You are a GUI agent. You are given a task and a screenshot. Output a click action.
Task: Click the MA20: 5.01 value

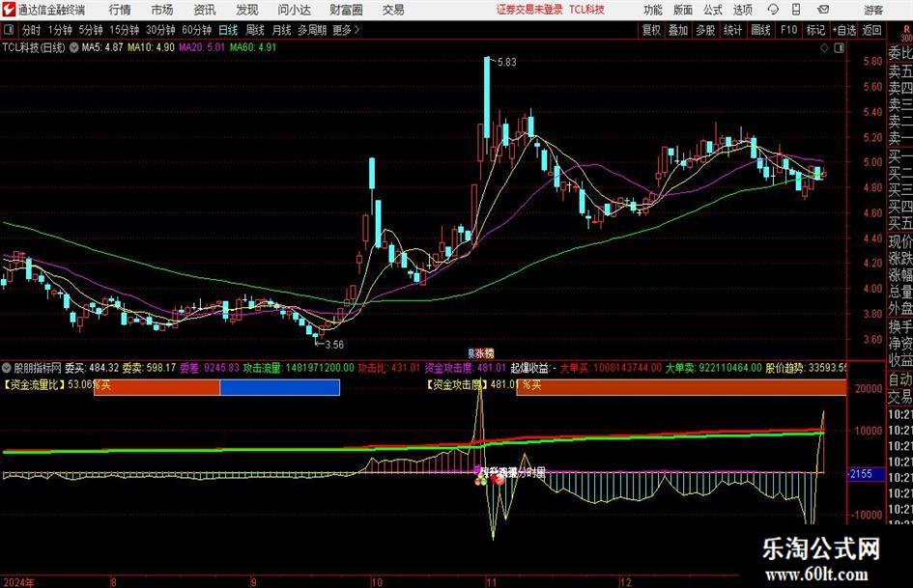point(202,47)
